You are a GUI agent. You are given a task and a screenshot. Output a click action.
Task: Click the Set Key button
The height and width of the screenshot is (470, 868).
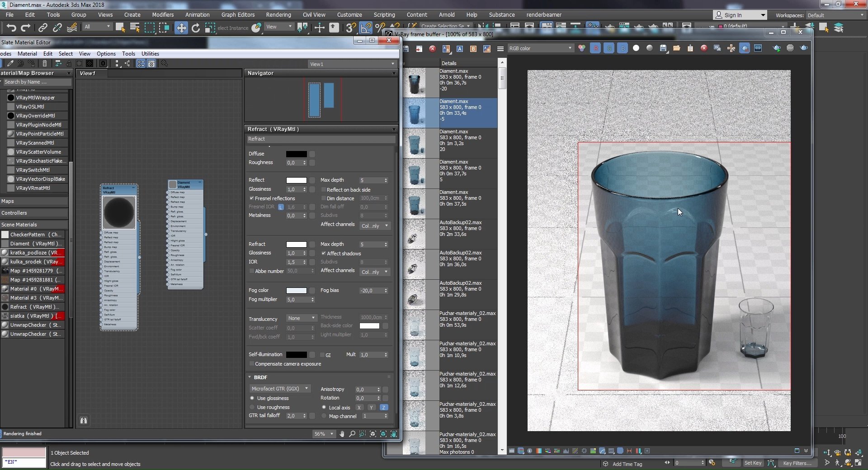[753, 463]
